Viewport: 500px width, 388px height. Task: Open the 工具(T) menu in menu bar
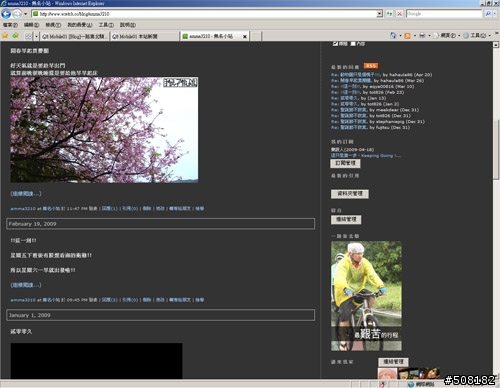coord(106,25)
